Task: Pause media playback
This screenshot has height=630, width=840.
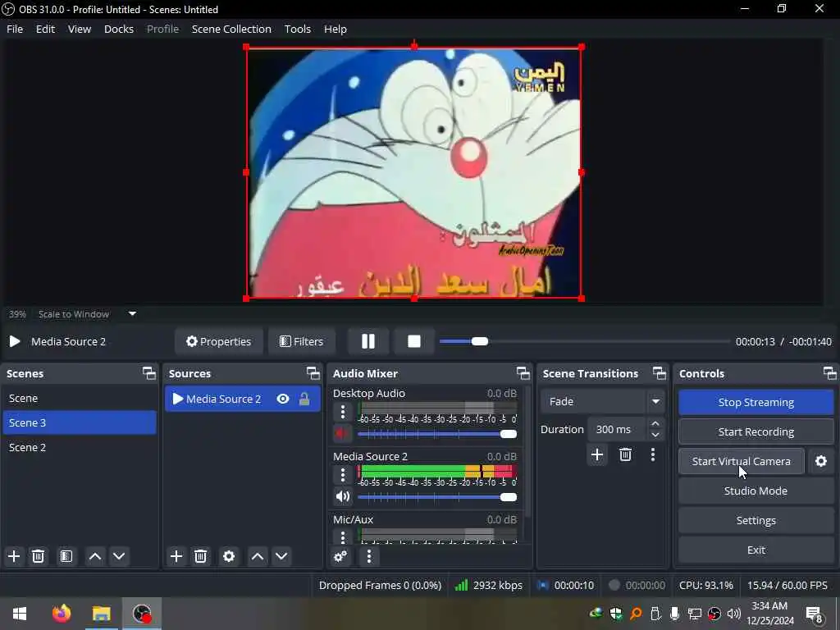Action: pyautogui.click(x=368, y=341)
